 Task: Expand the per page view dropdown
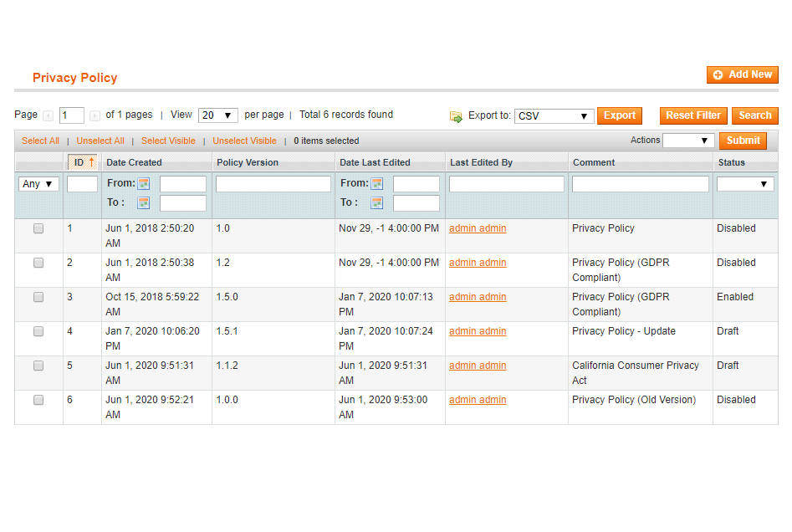pos(217,115)
